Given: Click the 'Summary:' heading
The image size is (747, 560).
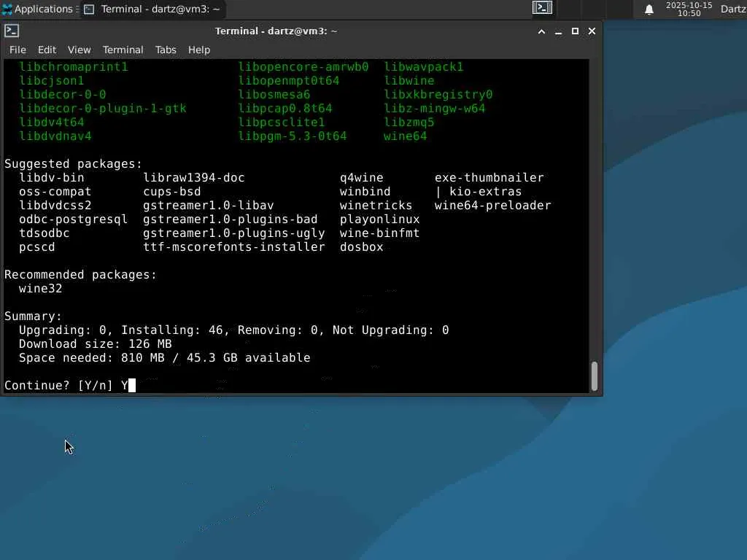Looking at the screenshot, I should point(34,316).
